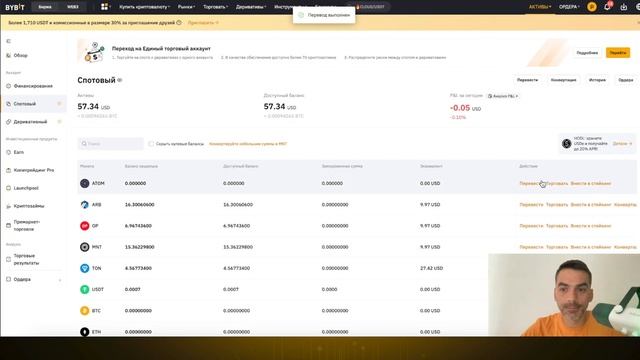640x360 pixels.
Task: Open 'Финансирования' account in sidebar
Action: [x=33, y=86]
